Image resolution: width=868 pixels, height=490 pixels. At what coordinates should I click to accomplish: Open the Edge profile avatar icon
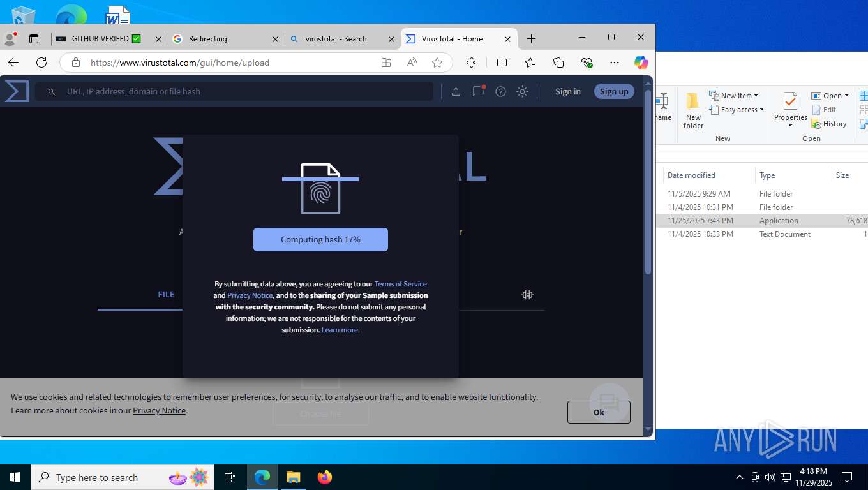pos(10,38)
